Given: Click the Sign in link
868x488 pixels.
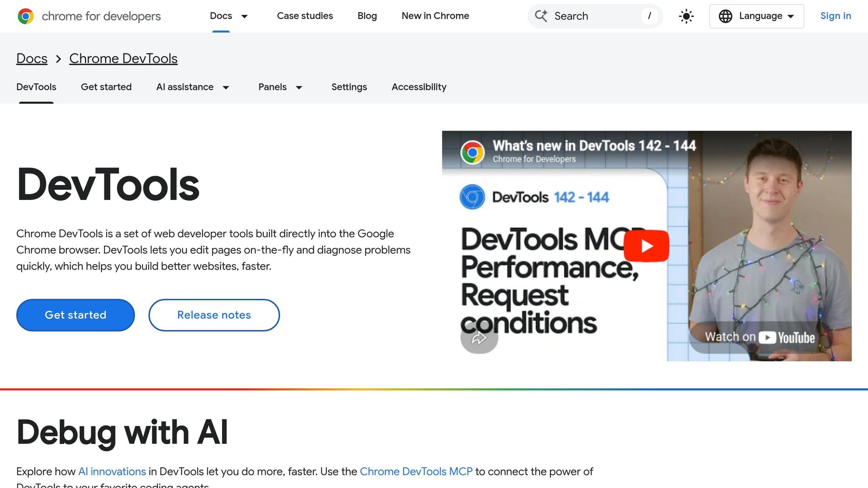Looking at the screenshot, I should tap(835, 16).
